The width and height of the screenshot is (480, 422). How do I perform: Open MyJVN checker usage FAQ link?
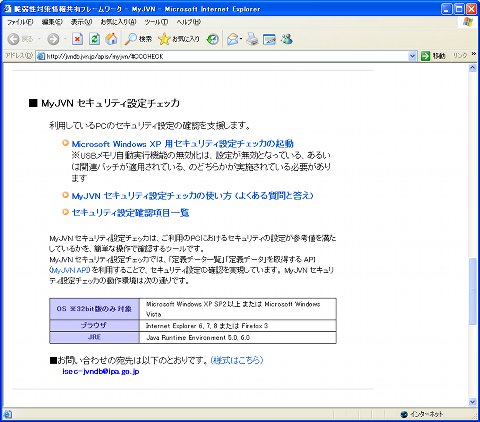coord(193,196)
